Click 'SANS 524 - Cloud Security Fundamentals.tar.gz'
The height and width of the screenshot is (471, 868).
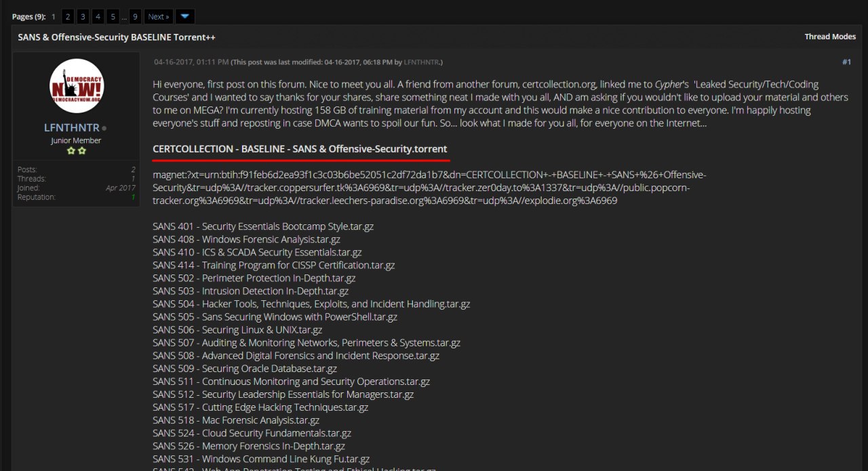click(252, 432)
